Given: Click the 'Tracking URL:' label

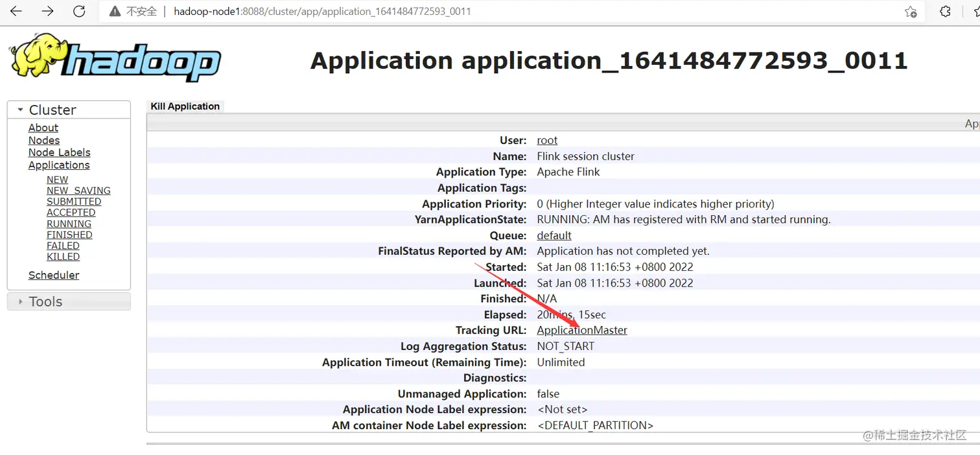Looking at the screenshot, I should tap(491, 331).
